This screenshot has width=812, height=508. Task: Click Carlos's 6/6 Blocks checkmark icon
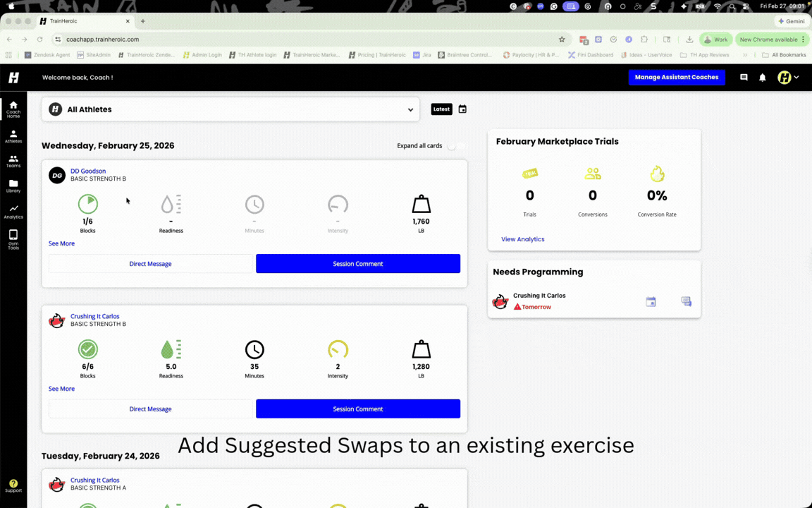coord(88,349)
